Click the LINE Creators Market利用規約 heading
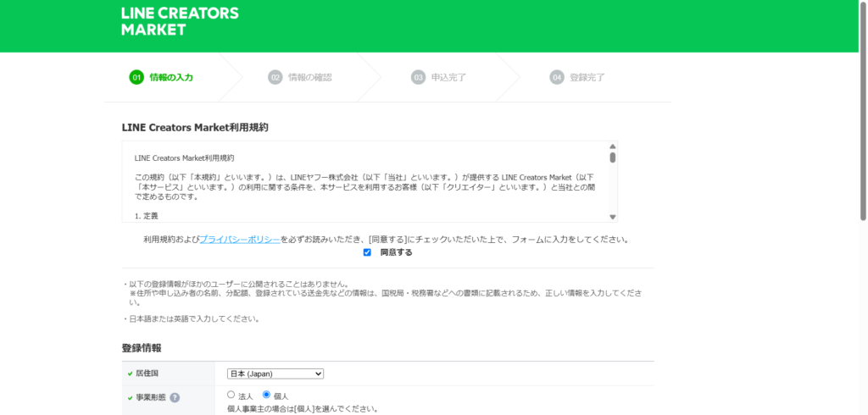868x415 pixels. [x=195, y=127]
